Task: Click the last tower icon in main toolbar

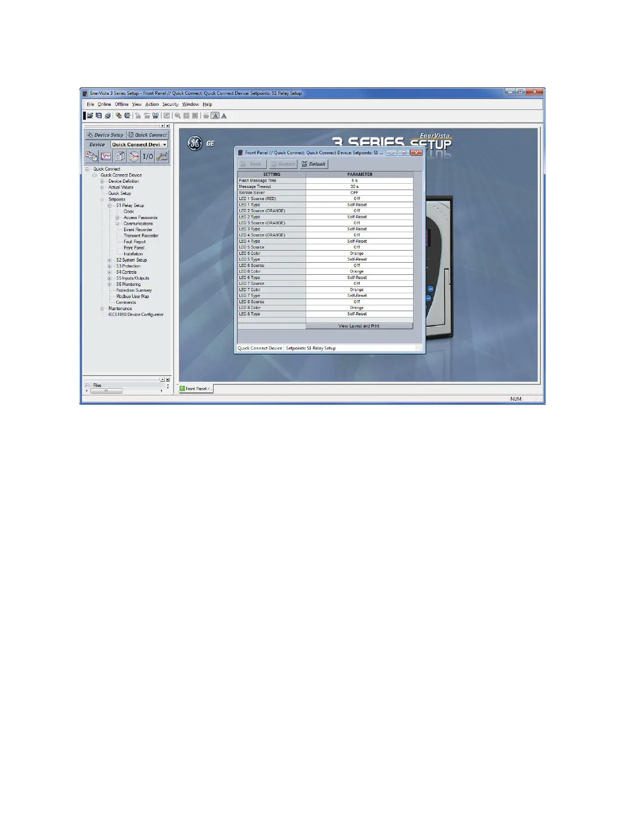Action: pos(224,116)
